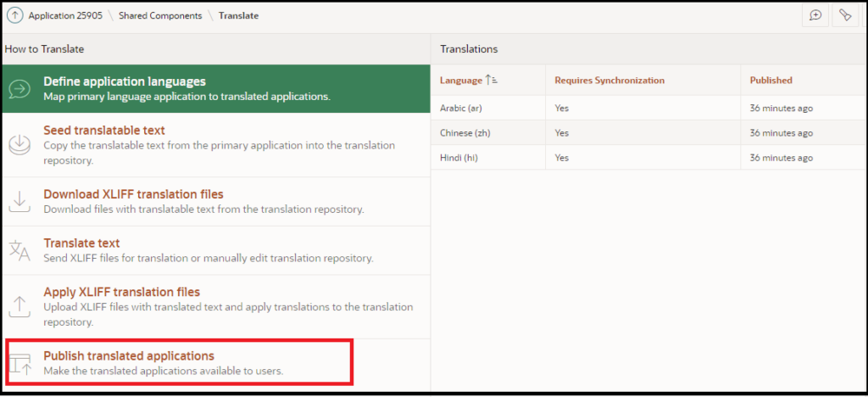Viewport: 868px width, 397px height.
Task: Open Download XLIFF translation files
Action: pyautogui.click(x=133, y=194)
